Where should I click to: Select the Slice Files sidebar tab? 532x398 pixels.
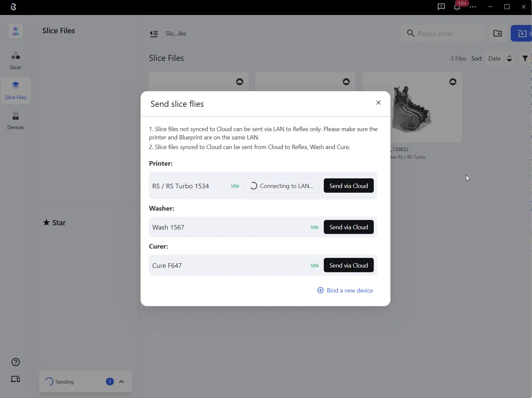16,90
